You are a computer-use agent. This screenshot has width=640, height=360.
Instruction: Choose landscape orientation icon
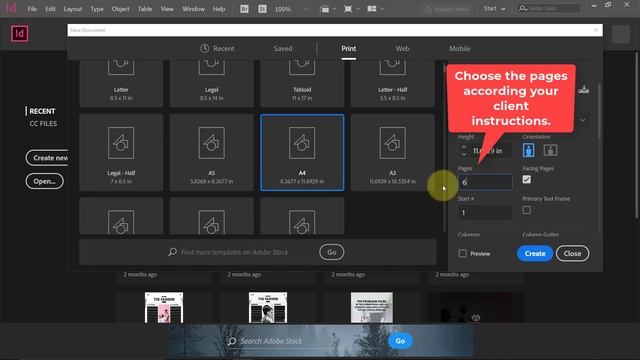point(550,150)
